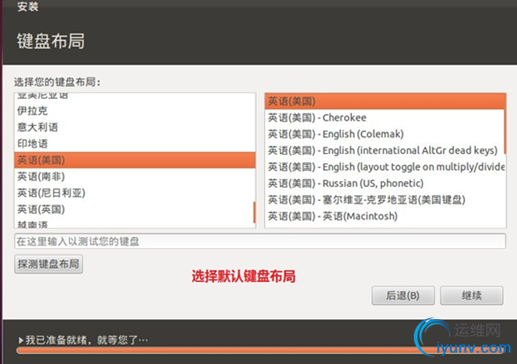Screen dimensions: 517x364
Task: Select 伊拉克 in the left language list
Action: tap(134, 111)
